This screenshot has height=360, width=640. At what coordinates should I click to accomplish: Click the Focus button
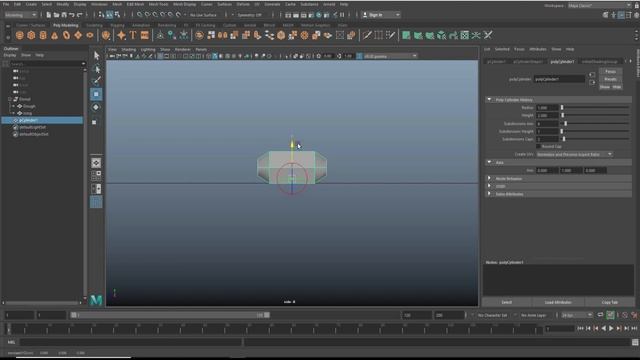(x=610, y=71)
